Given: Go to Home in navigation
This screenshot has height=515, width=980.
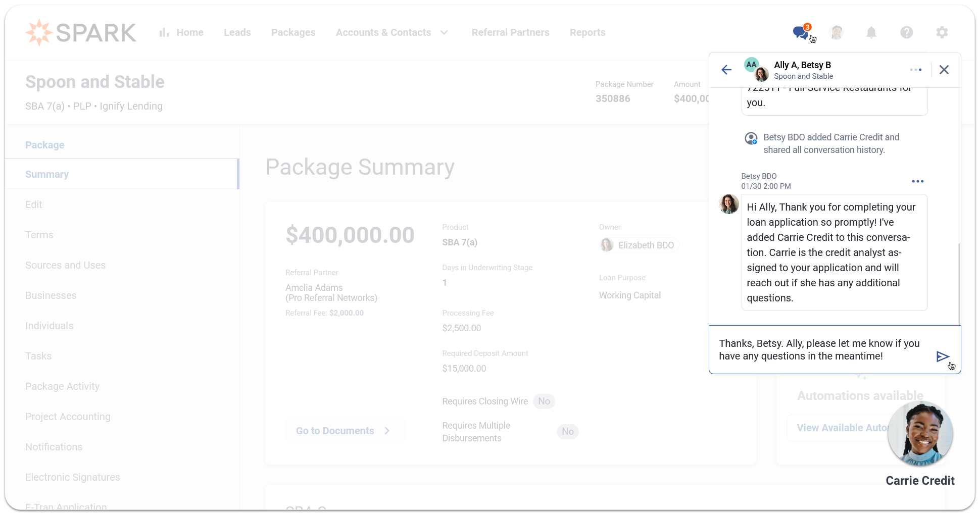Looking at the screenshot, I should (x=190, y=32).
